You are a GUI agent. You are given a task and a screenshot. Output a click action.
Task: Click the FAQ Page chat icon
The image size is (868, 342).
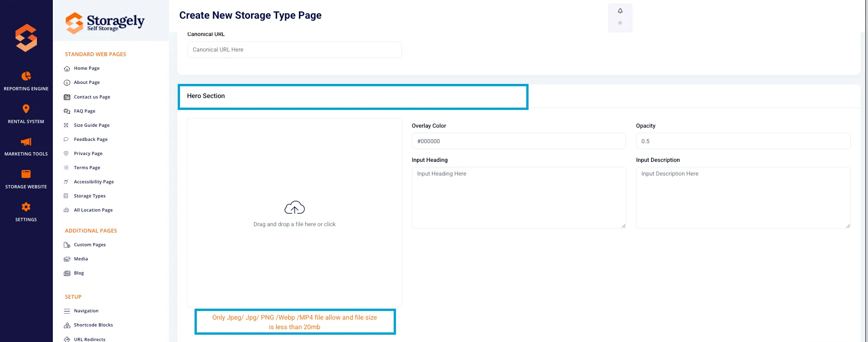[x=67, y=111]
